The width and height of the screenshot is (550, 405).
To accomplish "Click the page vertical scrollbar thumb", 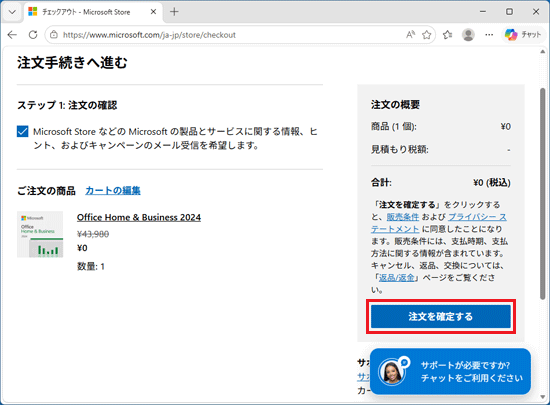I will point(543,194).
